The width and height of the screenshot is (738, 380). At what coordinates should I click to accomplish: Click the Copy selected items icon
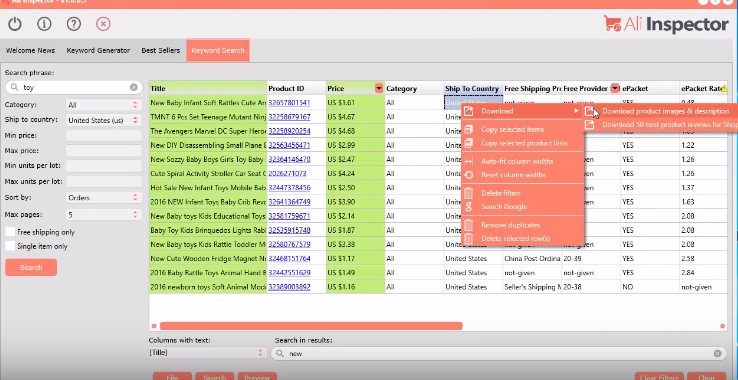468,129
